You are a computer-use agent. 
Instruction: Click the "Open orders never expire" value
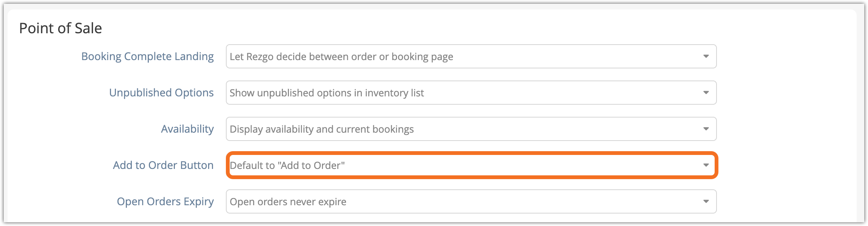[x=288, y=202]
